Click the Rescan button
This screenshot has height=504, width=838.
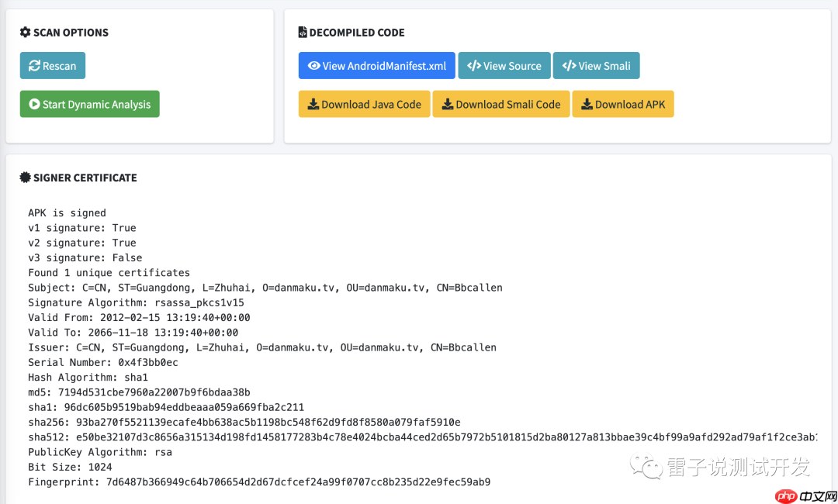point(53,66)
